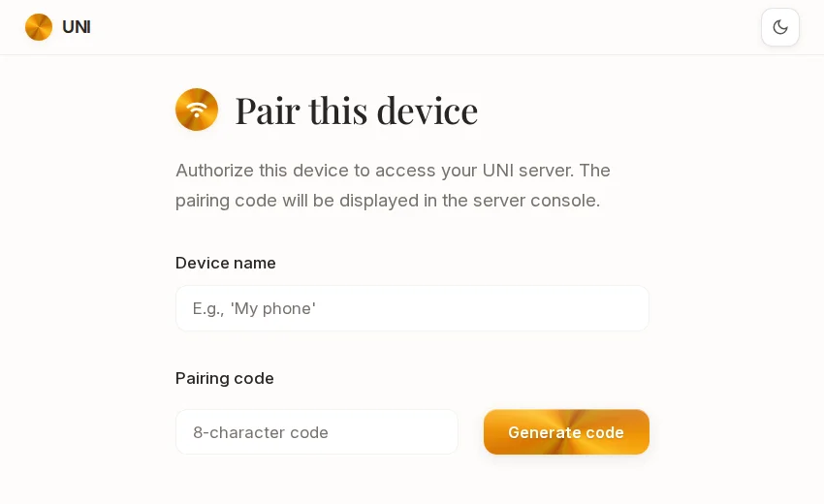The height and width of the screenshot is (504, 824).
Task: Toggle dark mode with the moon icon
Action: tap(779, 27)
